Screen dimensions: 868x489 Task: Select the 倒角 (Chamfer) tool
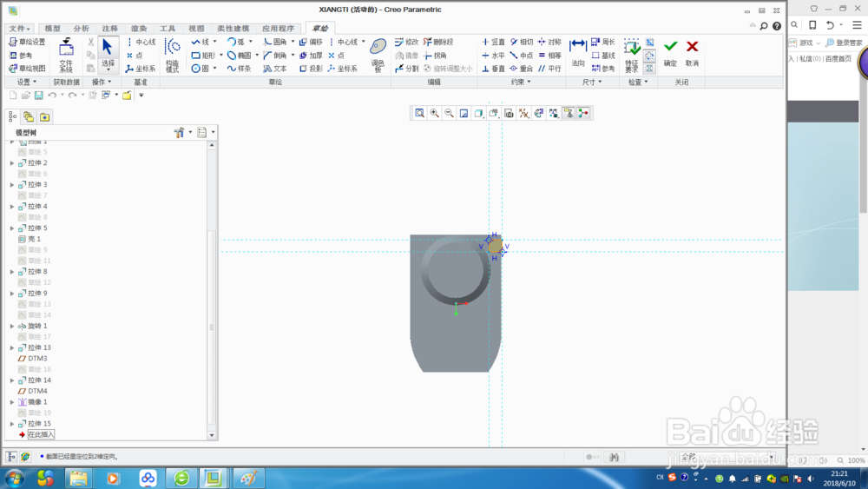click(x=274, y=56)
